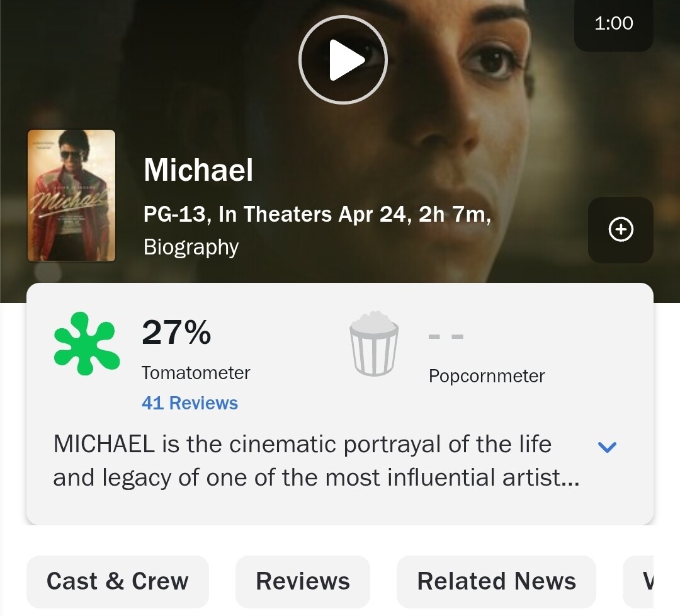Click the Popcornmeter label text
Screen dimensions: 680x616
pyautogui.click(x=487, y=376)
